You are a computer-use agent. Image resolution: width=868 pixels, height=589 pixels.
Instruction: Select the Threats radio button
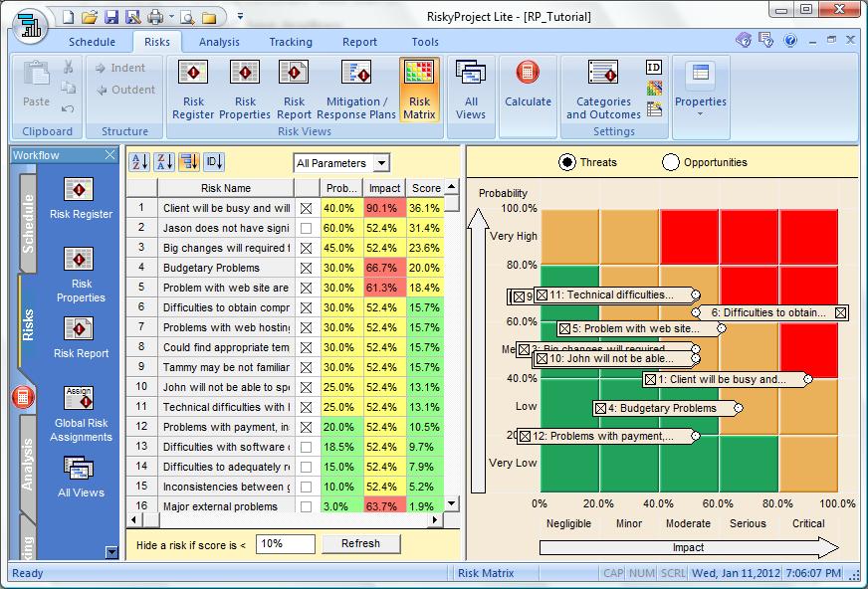click(566, 162)
